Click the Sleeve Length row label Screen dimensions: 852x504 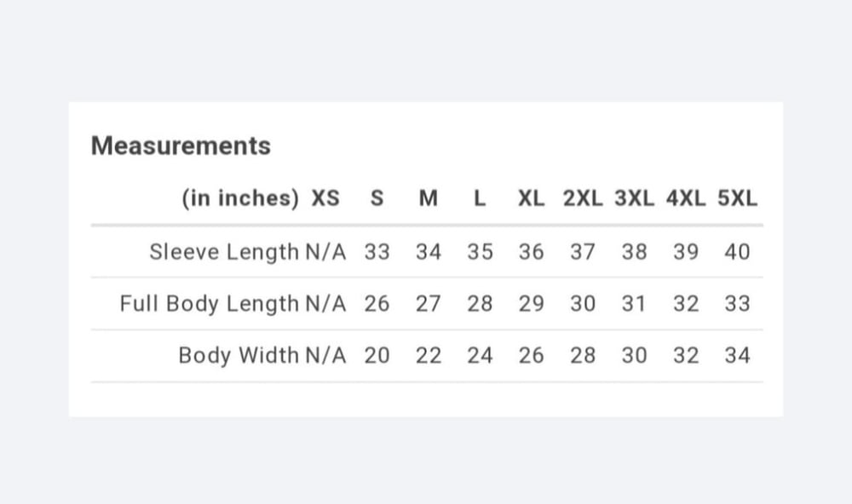224,252
